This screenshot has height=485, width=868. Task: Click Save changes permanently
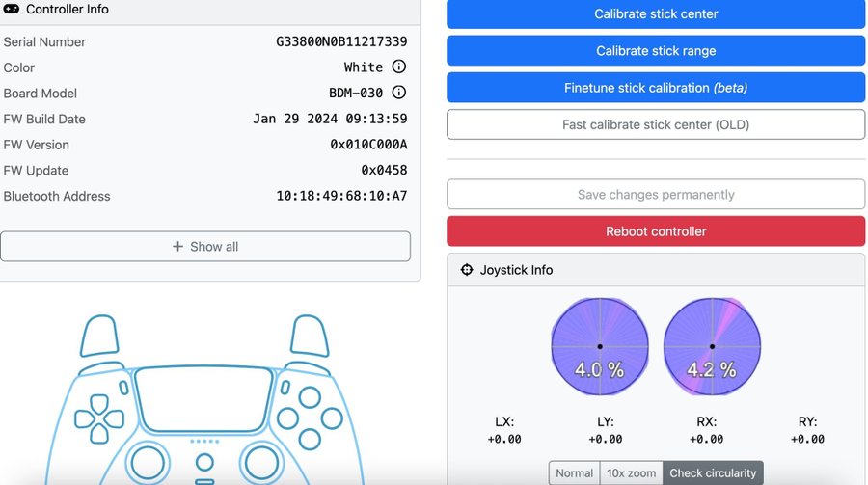click(656, 195)
